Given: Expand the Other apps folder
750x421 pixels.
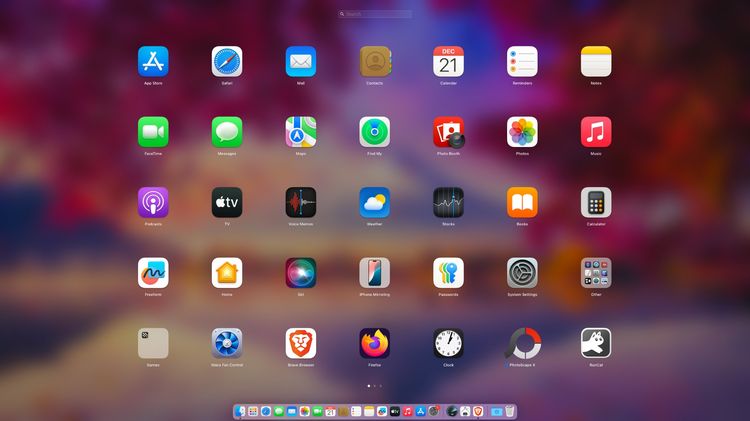Looking at the screenshot, I should (596, 273).
